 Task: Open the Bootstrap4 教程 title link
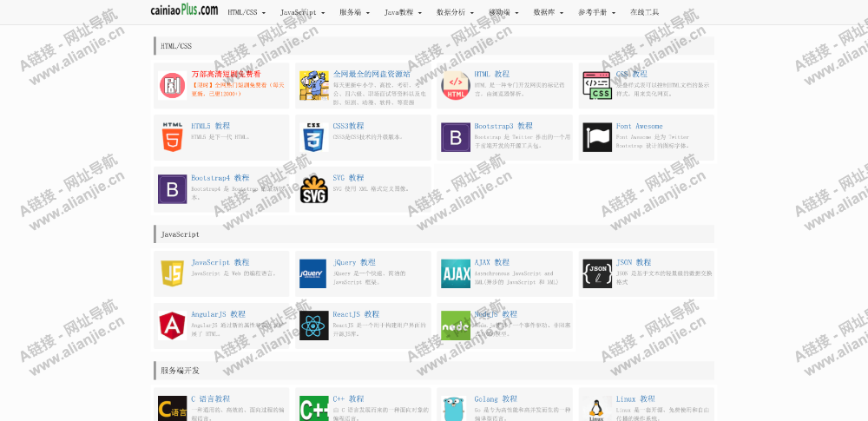(x=220, y=178)
